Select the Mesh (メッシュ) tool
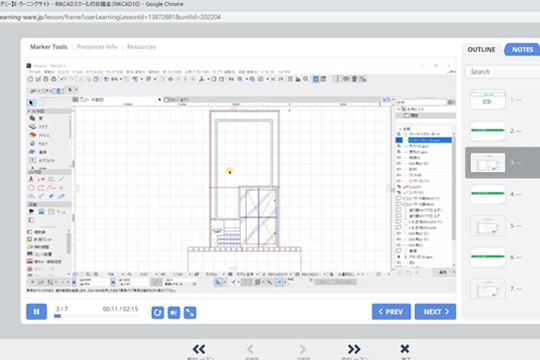Image resolution: width=540 pixels, height=360 pixels. point(39,135)
